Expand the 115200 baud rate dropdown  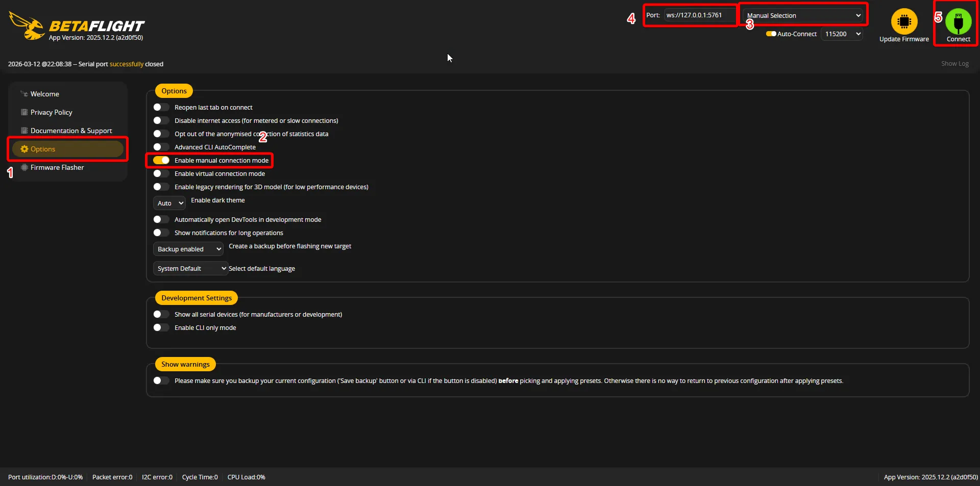(x=842, y=34)
